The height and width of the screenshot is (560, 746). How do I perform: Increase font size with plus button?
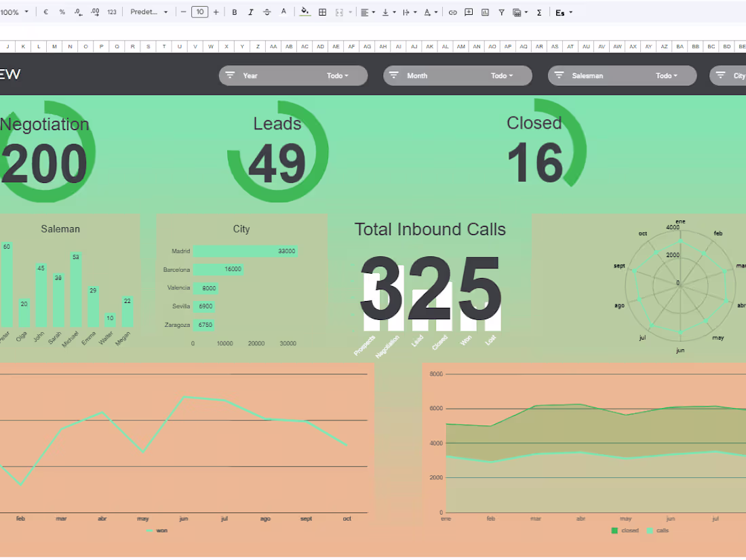tap(216, 12)
